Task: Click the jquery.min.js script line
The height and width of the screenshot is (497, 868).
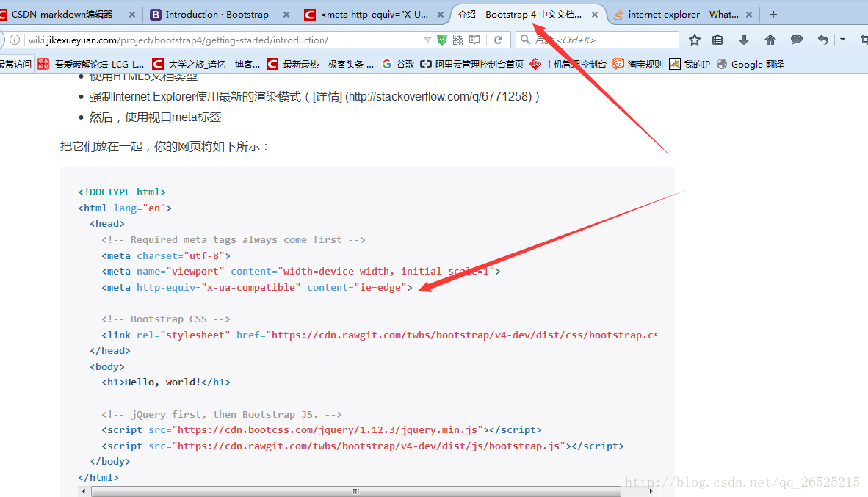Action: pos(321,429)
